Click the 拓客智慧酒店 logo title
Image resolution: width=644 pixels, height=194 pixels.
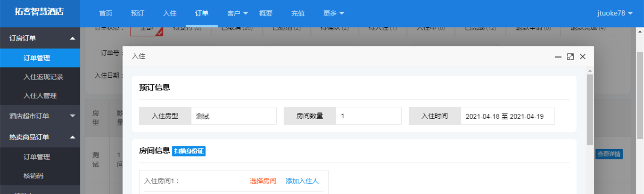[x=40, y=13]
